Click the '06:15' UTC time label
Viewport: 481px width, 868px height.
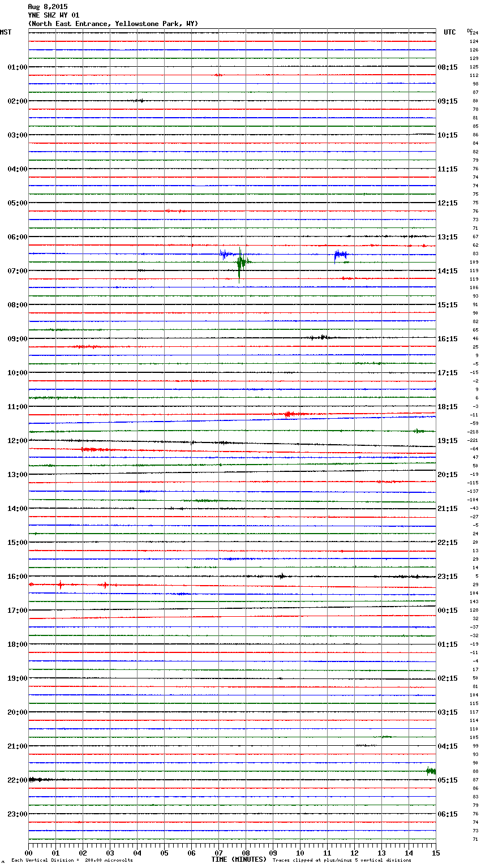pyautogui.click(x=448, y=814)
